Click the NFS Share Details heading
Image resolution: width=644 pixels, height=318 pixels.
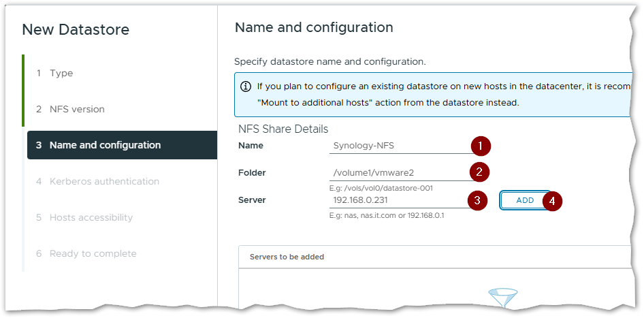[283, 129]
